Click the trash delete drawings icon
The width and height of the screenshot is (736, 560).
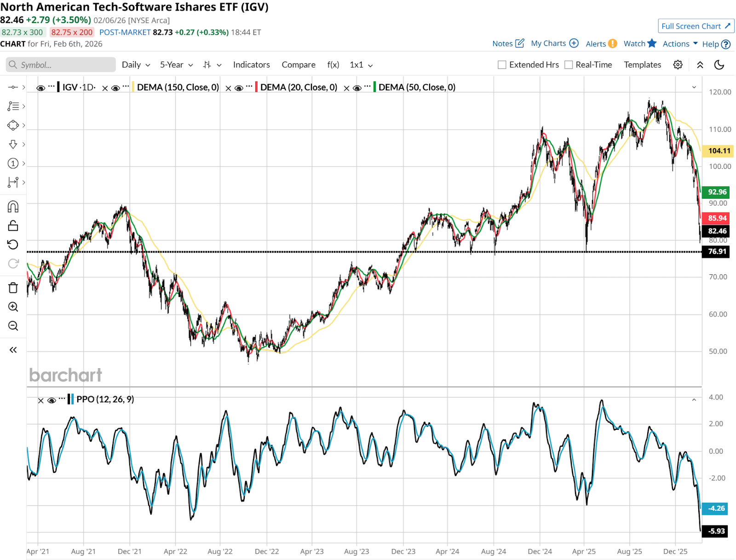(13, 288)
